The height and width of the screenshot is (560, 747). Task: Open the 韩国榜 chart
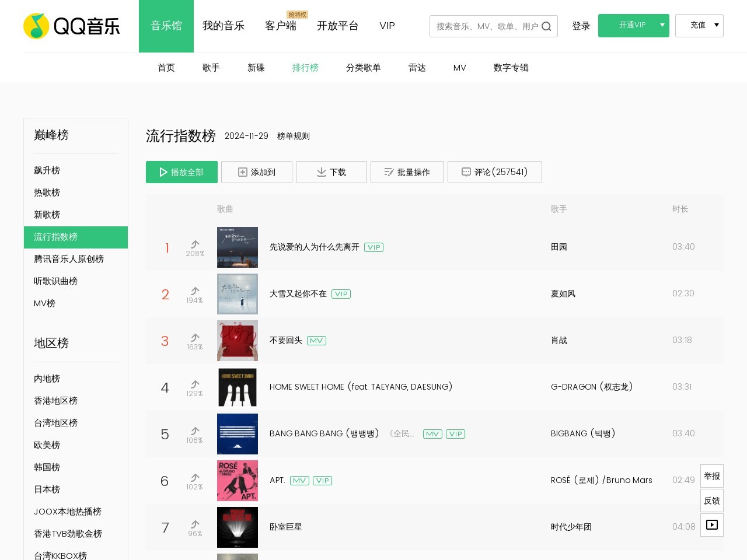pyautogui.click(x=47, y=467)
